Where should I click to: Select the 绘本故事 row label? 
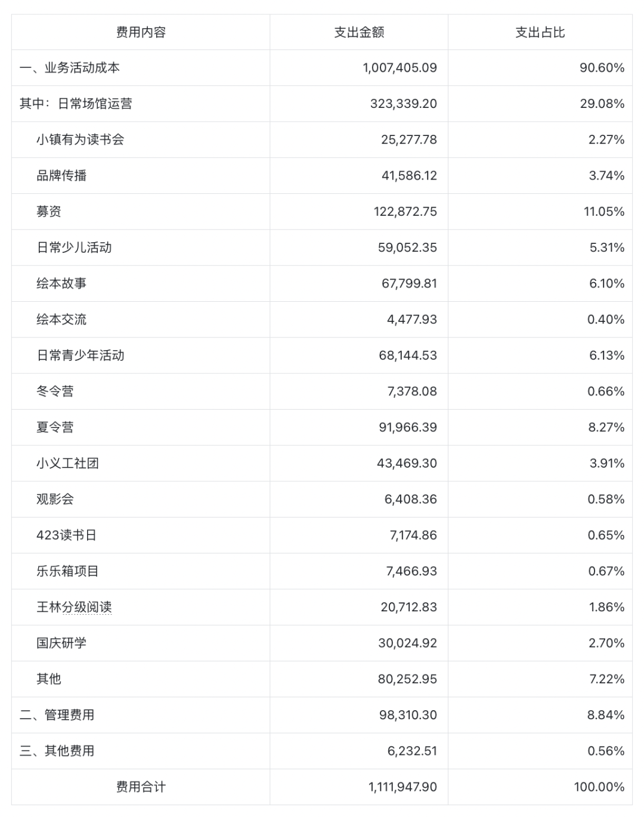tap(61, 283)
